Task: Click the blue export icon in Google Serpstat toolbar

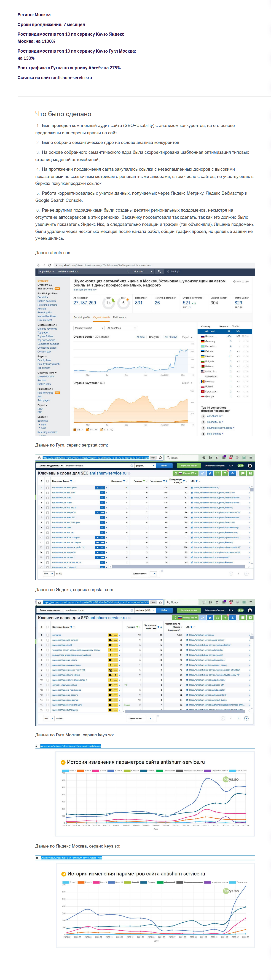Action: pos(232,473)
